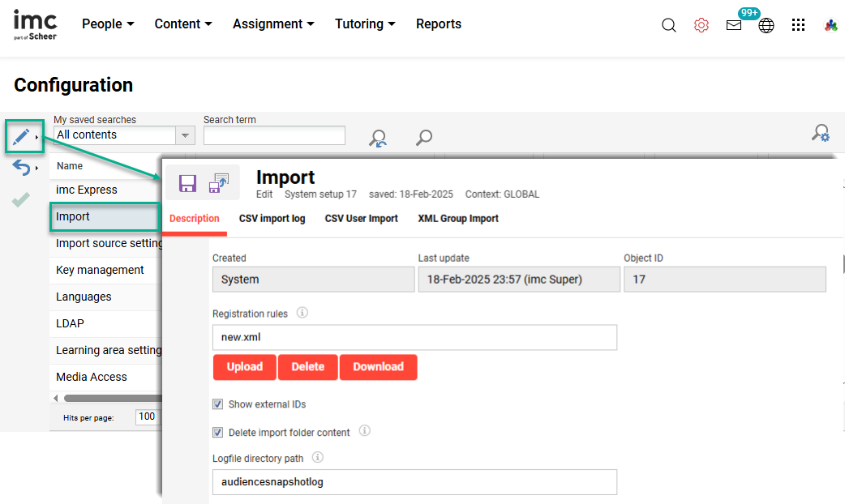845x504 pixels.
Task: Switch to the CSV User Import tab
Action: pyautogui.click(x=361, y=218)
